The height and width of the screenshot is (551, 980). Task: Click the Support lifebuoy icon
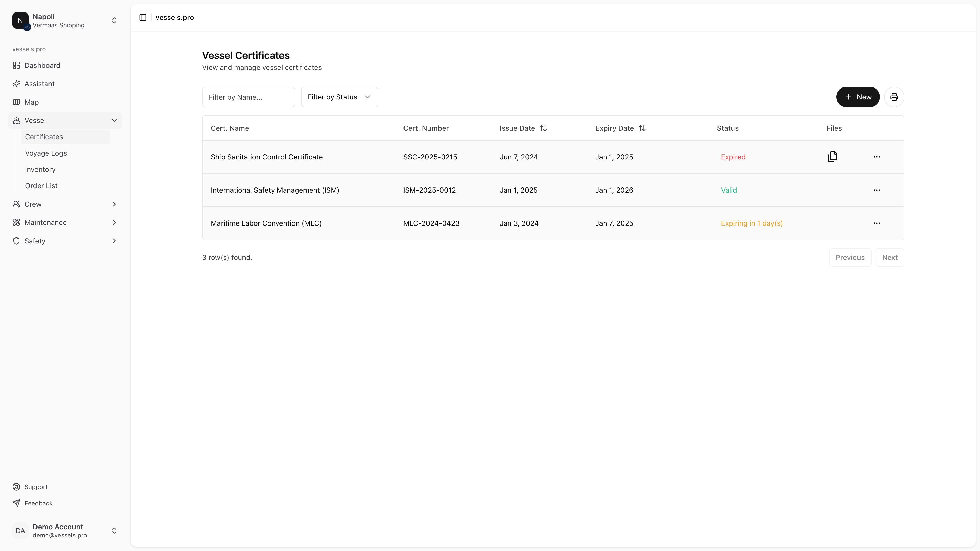point(16,487)
